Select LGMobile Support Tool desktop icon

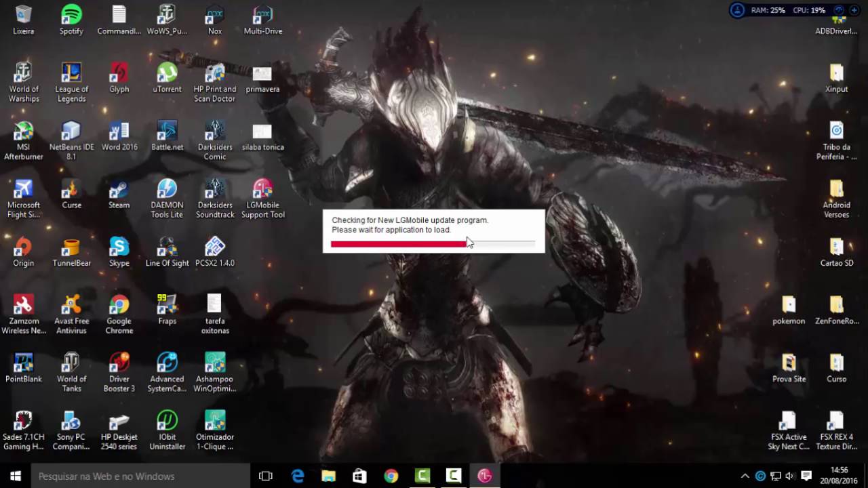click(263, 199)
